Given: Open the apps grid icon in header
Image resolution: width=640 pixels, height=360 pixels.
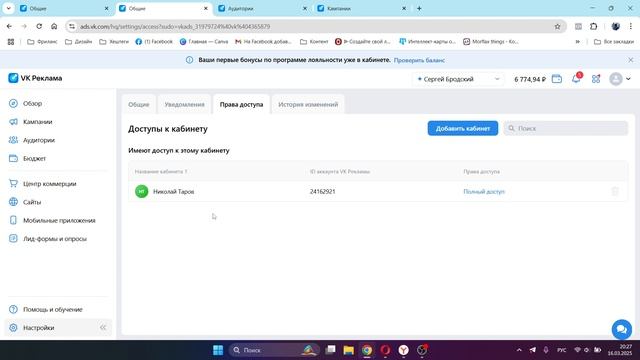Looking at the screenshot, I should pos(596,79).
